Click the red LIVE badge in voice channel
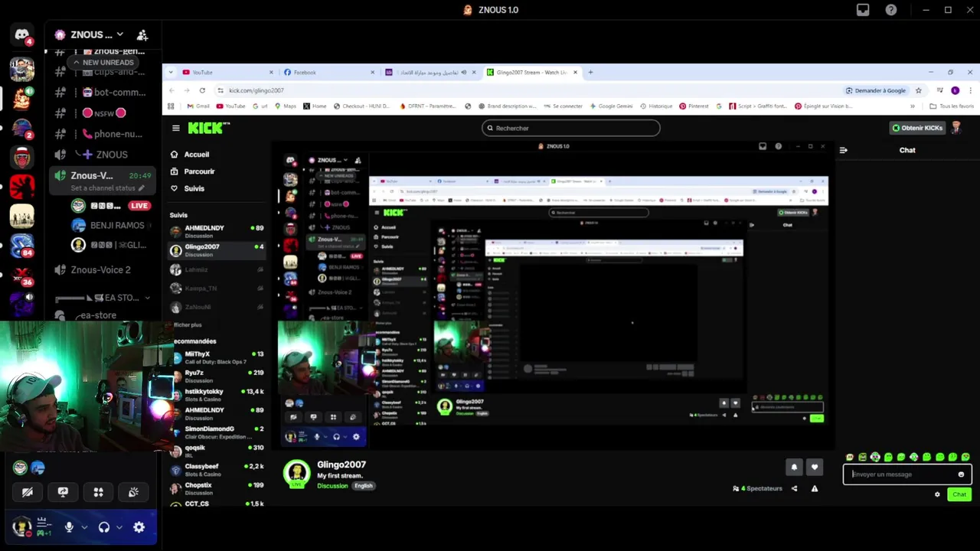Image resolution: width=980 pixels, height=551 pixels. (139, 205)
